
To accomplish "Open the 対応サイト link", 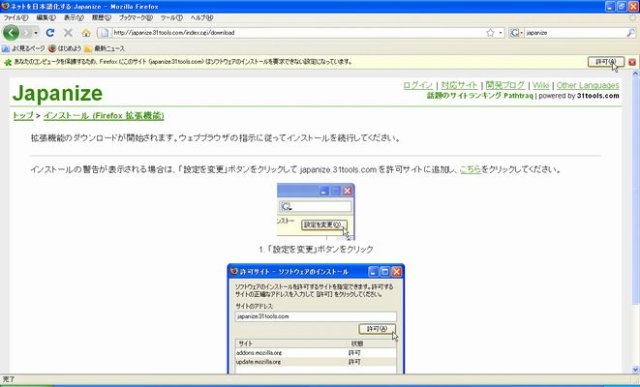I will [459, 85].
